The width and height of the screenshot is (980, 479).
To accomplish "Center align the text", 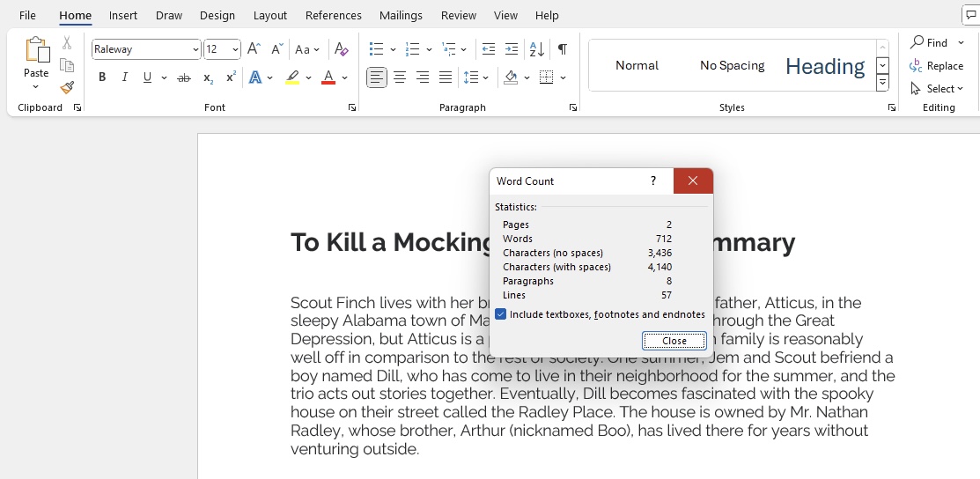I will coord(400,77).
